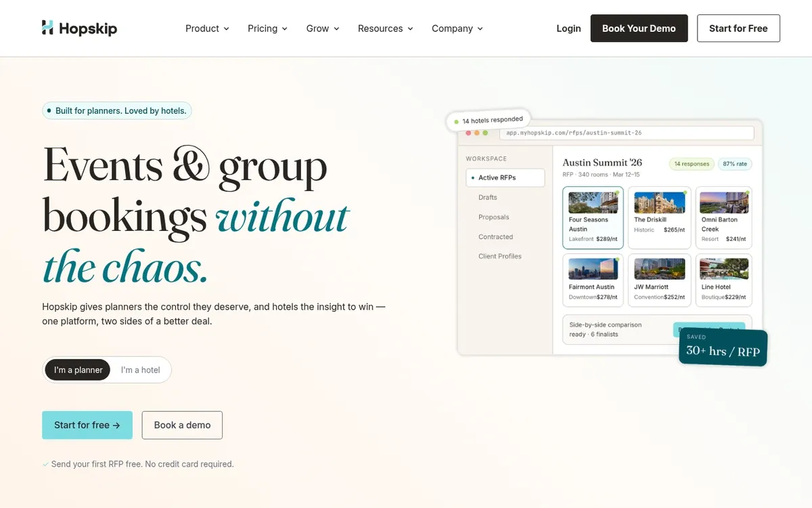Click the mockup URL address bar

pos(627,133)
